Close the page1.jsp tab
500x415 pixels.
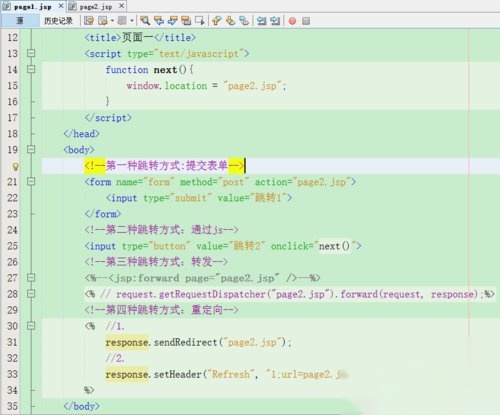pos(61,6)
